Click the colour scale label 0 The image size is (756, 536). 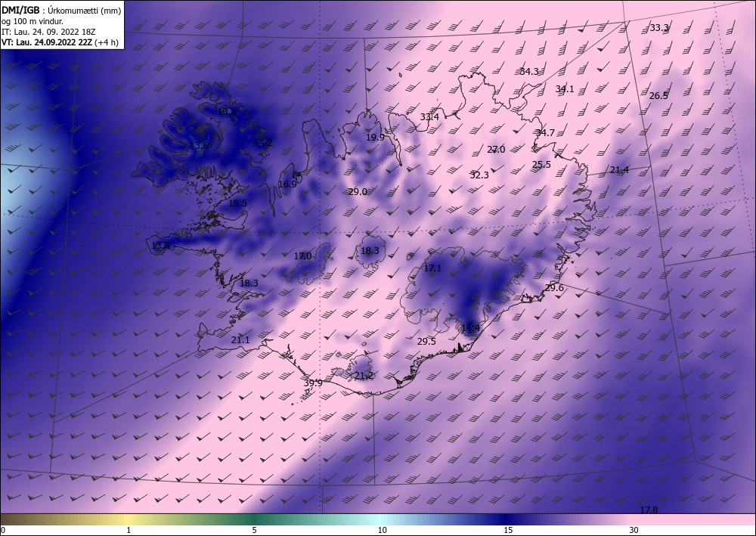click(3, 531)
